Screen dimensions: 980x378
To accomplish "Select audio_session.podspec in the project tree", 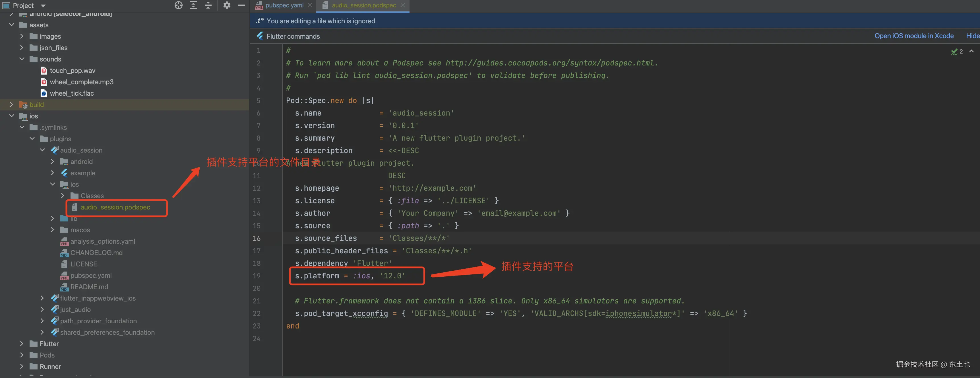I will (115, 207).
